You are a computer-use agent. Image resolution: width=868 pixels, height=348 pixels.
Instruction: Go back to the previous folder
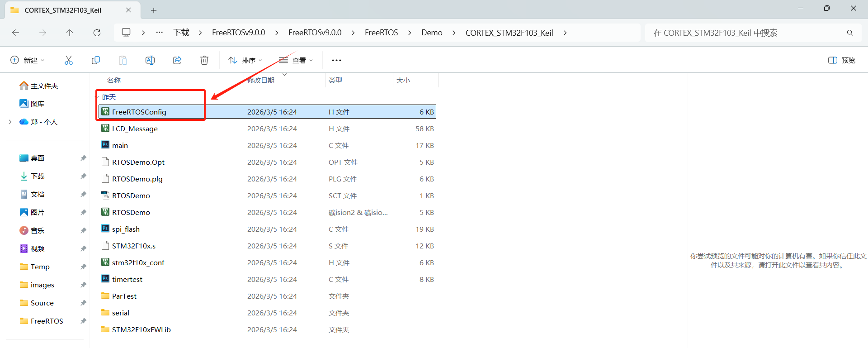16,33
